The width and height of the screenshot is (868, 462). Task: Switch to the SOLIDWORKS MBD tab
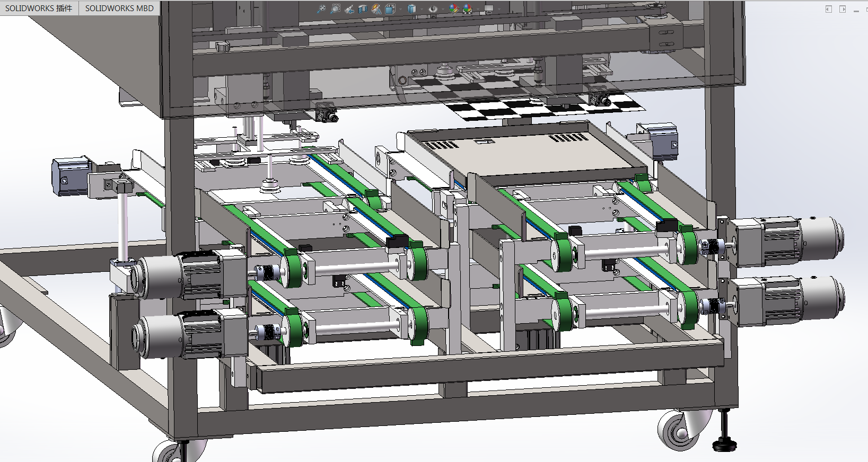coord(119,8)
